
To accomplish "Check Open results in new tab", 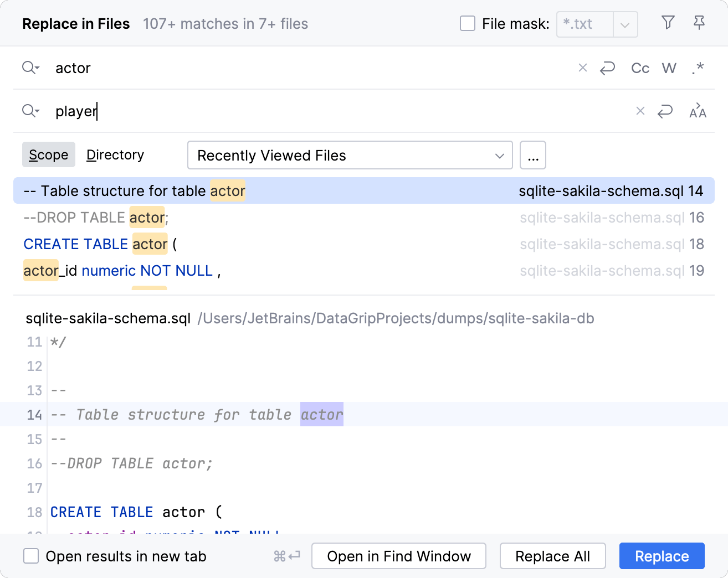I will (x=30, y=556).
